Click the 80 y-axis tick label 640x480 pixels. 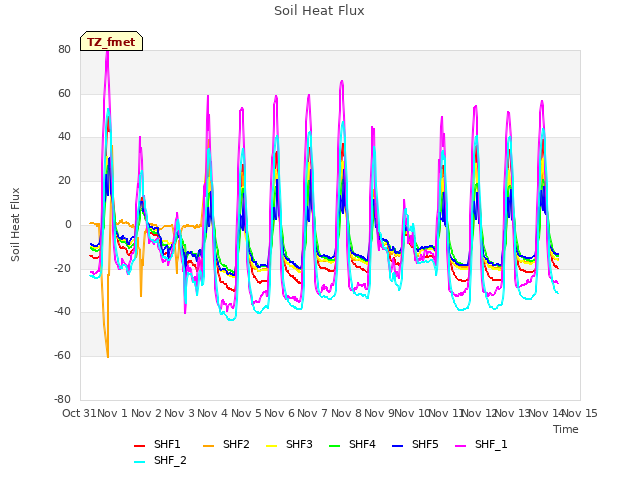tap(64, 49)
